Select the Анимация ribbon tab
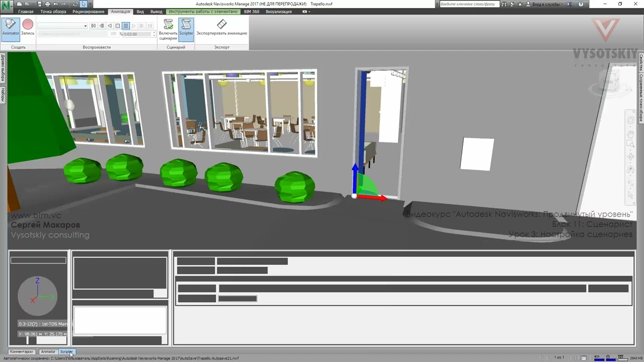The width and height of the screenshot is (644, 362). 120,12
